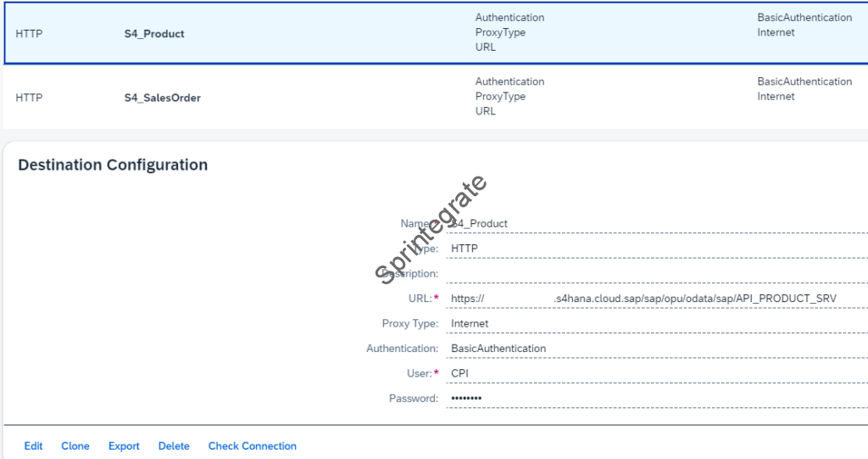The width and height of the screenshot is (868, 459).
Task: Edit the destination configuration
Action: tap(33, 446)
